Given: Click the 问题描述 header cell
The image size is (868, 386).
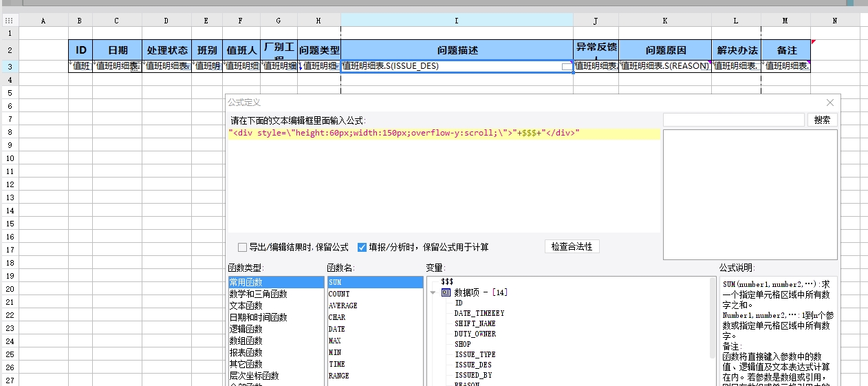Looking at the screenshot, I should (x=457, y=50).
